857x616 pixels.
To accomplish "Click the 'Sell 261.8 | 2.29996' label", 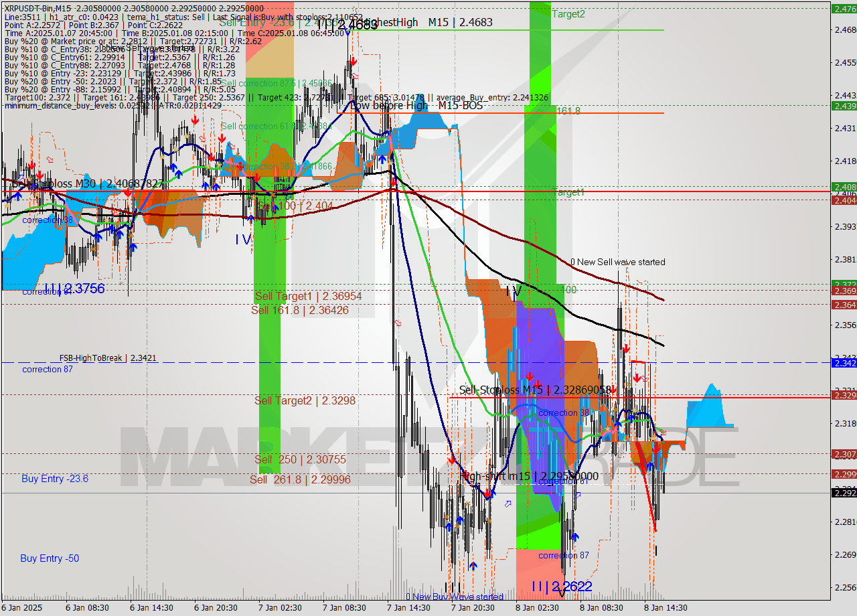I will pos(300,479).
